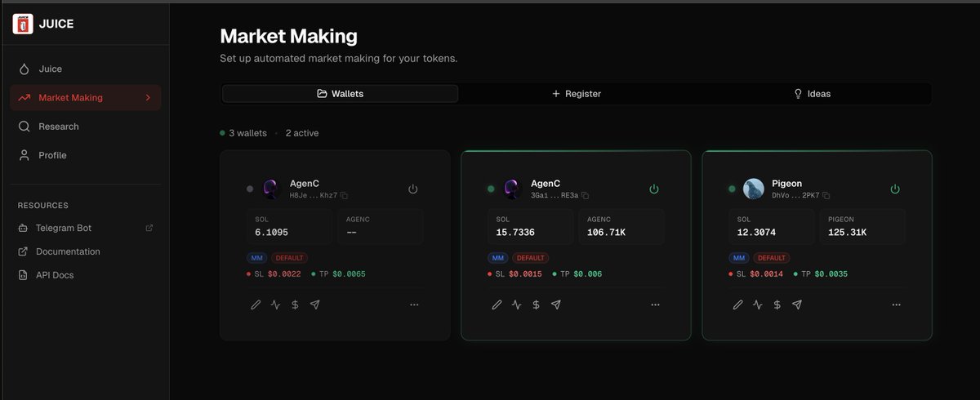Click the stop loss value $0.0014
This screenshot has height=400, width=980.
pos(767,274)
